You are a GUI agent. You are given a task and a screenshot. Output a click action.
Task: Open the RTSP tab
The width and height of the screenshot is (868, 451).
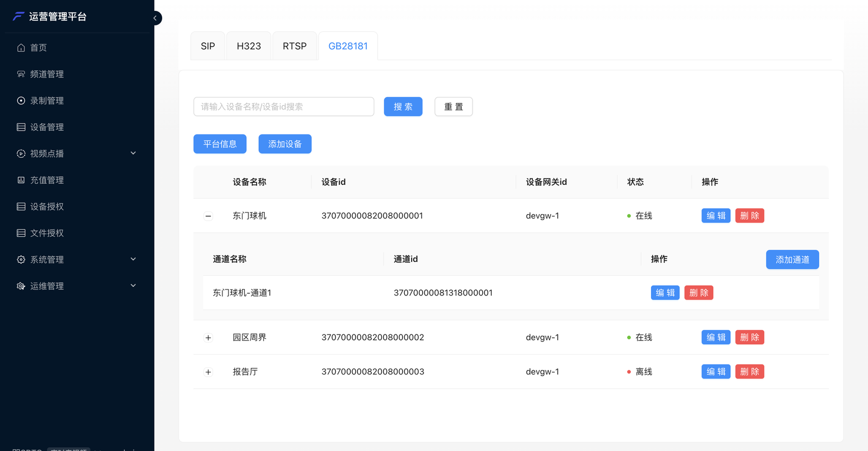(295, 46)
